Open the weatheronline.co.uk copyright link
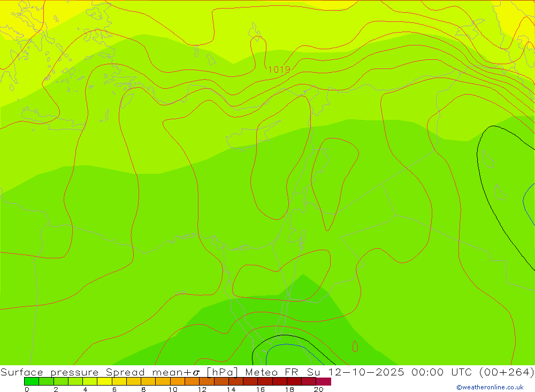 [x=490, y=387]
